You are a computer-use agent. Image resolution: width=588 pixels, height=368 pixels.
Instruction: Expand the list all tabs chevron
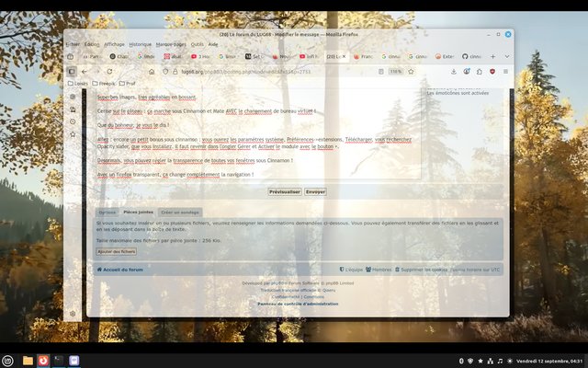[506, 55]
